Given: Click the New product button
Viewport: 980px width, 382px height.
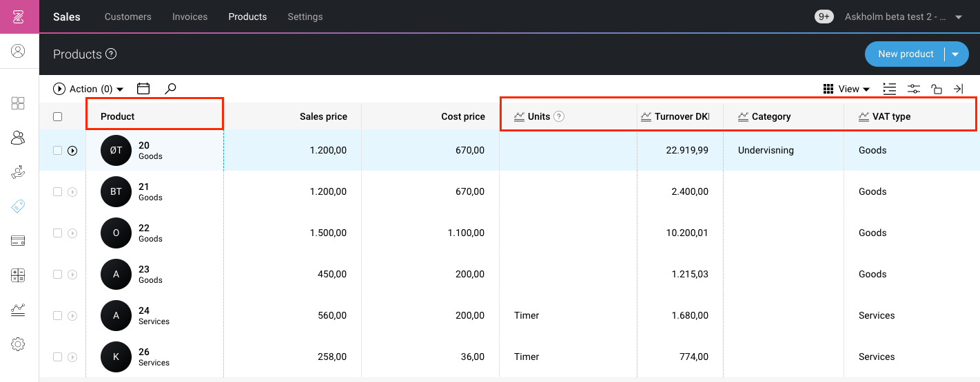Looking at the screenshot, I should [x=906, y=54].
